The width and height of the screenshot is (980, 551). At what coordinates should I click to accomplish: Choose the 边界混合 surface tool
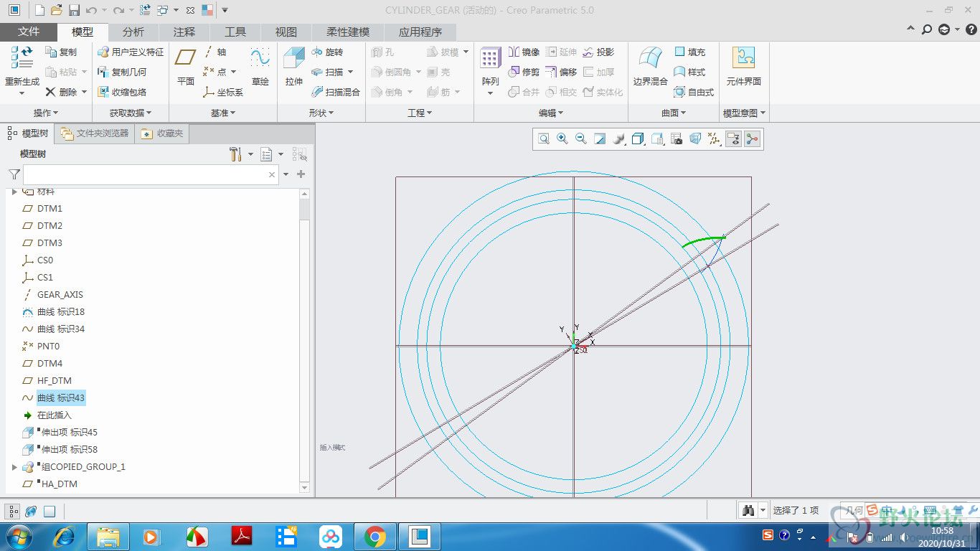(x=651, y=67)
